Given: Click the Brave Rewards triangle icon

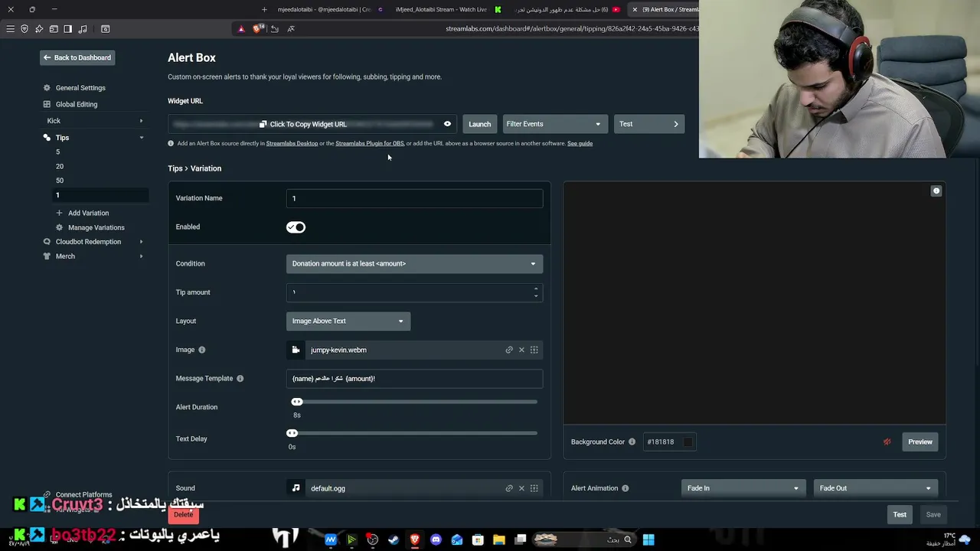Looking at the screenshot, I should tap(241, 29).
